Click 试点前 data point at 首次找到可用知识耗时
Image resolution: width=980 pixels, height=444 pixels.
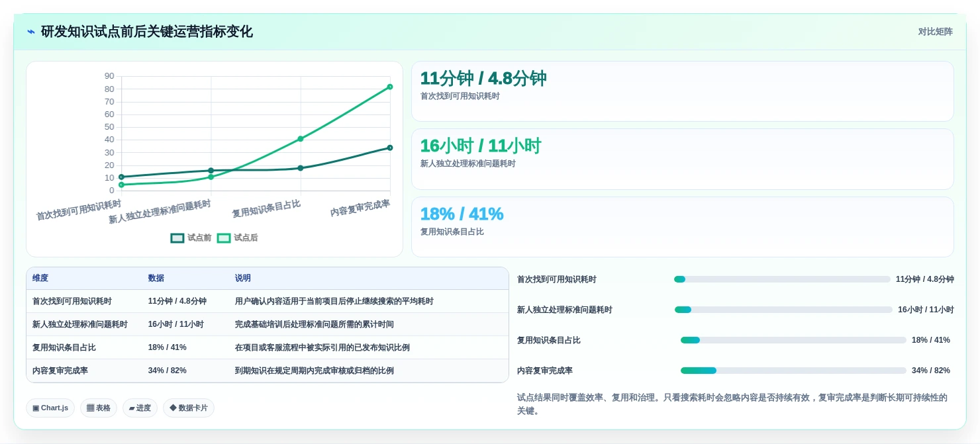(x=121, y=177)
